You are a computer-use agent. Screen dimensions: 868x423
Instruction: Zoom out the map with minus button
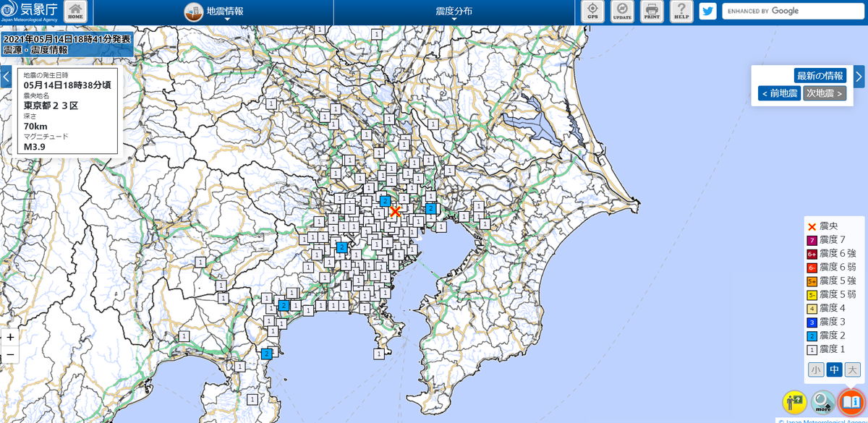[10, 355]
